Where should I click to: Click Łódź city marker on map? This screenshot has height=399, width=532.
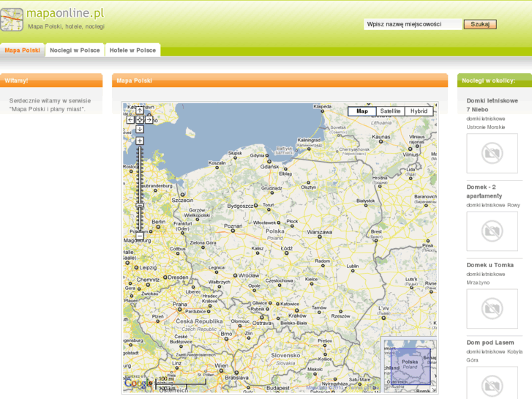coord(286,253)
